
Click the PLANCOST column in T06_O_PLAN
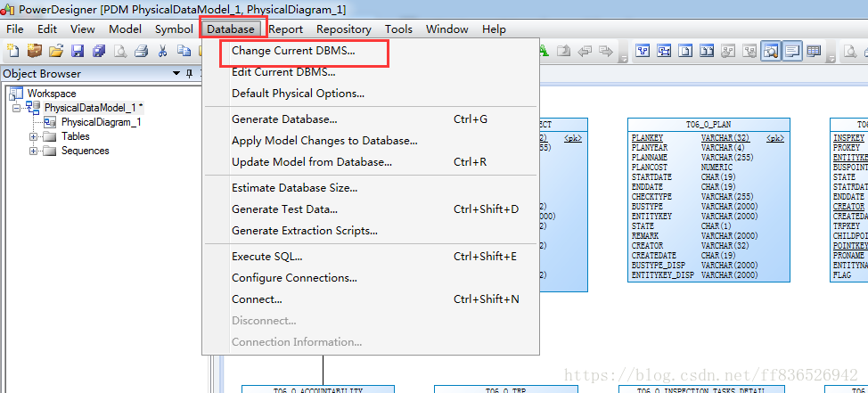click(650, 168)
